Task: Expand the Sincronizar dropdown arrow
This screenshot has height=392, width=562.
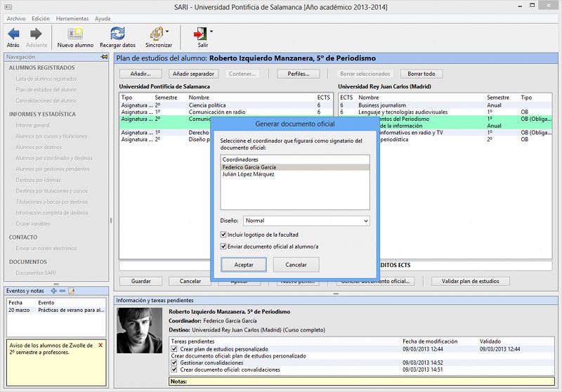Action: pyautogui.click(x=168, y=32)
